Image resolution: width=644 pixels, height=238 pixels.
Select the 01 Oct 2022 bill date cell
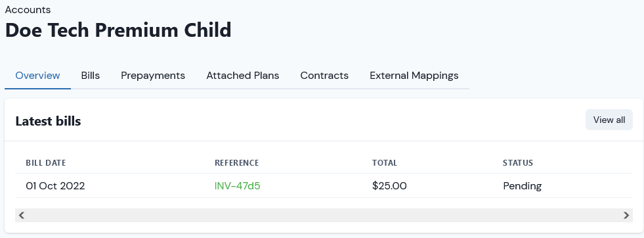click(55, 186)
